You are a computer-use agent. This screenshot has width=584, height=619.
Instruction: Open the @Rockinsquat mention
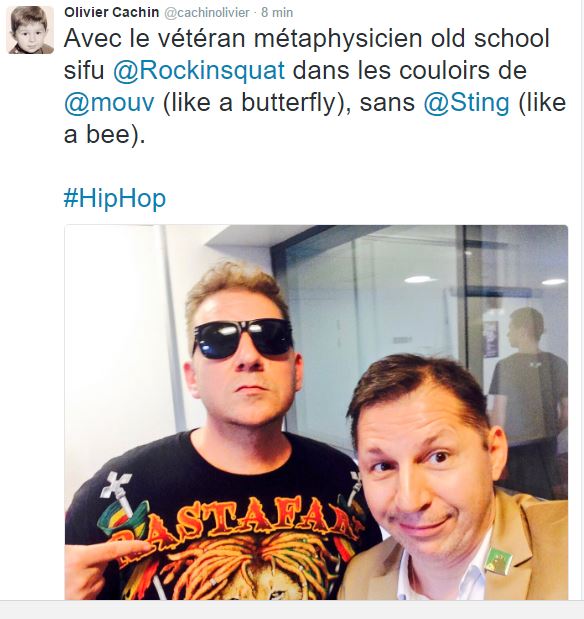(x=199, y=71)
